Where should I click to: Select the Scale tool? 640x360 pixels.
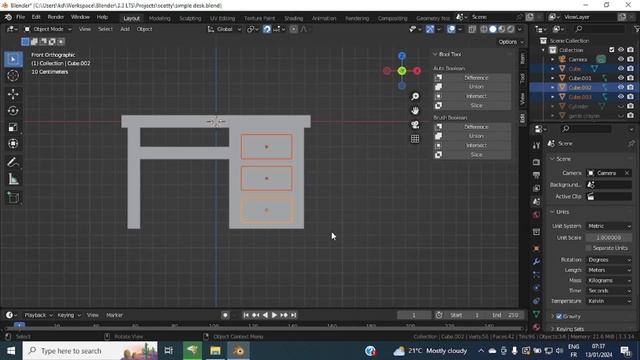click(x=13, y=127)
